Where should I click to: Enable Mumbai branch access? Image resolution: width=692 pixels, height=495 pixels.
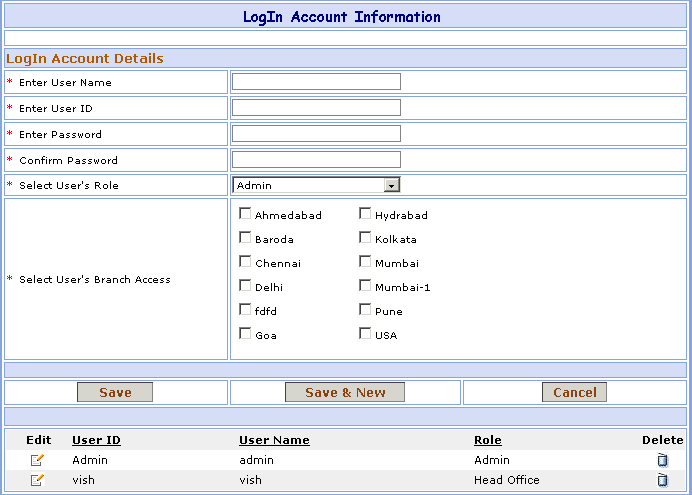365,262
